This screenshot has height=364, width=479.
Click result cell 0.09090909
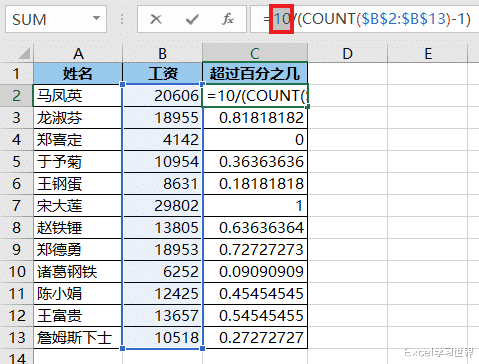(x=255, y=272)
